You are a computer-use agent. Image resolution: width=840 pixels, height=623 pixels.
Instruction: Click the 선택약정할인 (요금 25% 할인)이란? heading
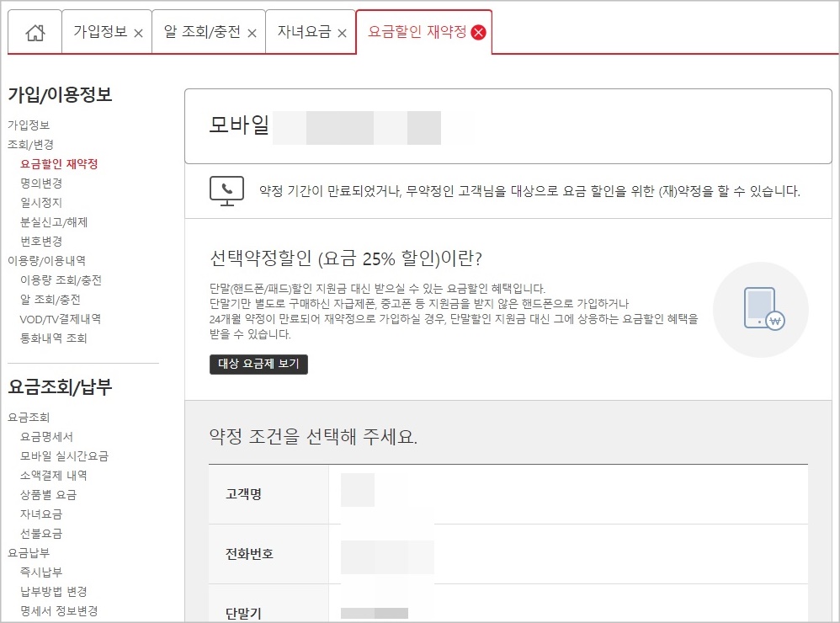[346, 258]
